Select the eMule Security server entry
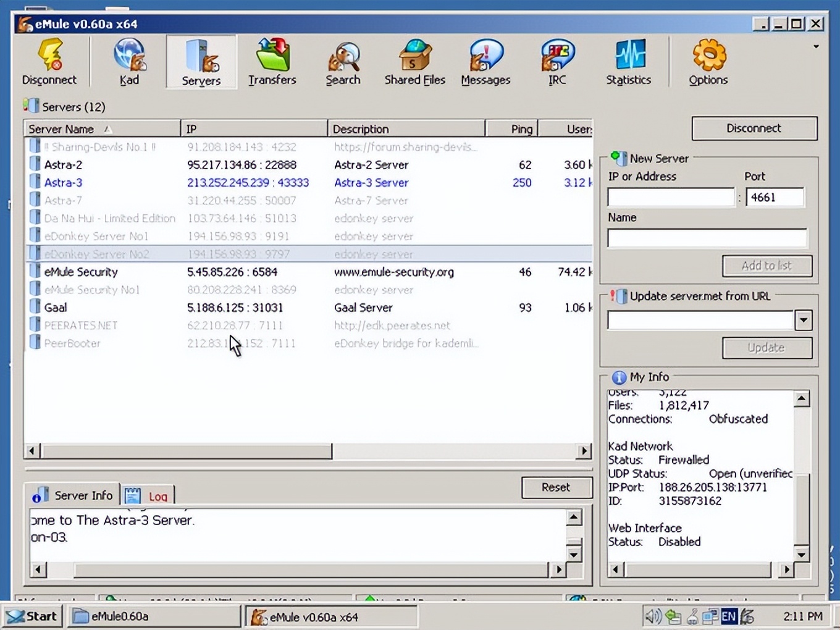The width and height of the screenshot is (840, 630). click(81, 272)
